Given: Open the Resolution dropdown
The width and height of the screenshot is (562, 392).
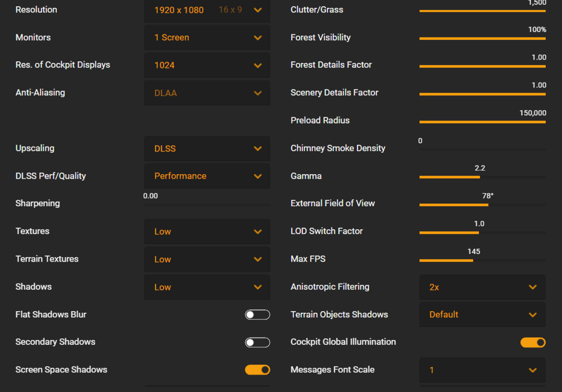Looking at the screenshot, I should (207, 10).
